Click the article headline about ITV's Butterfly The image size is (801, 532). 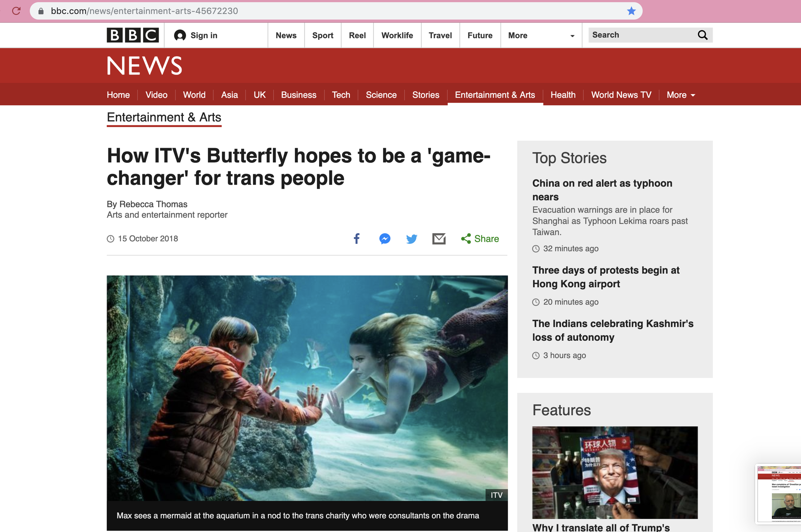point(299,167)
